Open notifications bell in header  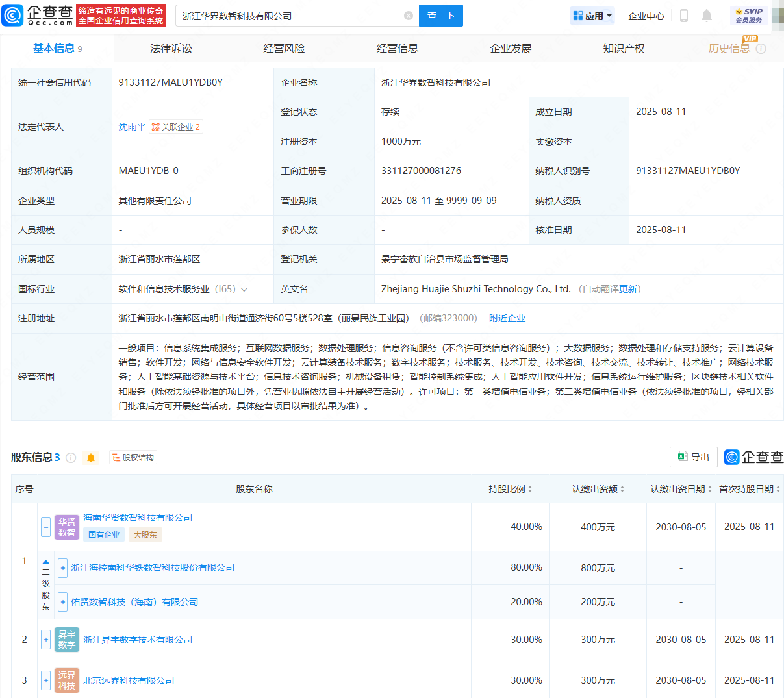coord(707,16)
